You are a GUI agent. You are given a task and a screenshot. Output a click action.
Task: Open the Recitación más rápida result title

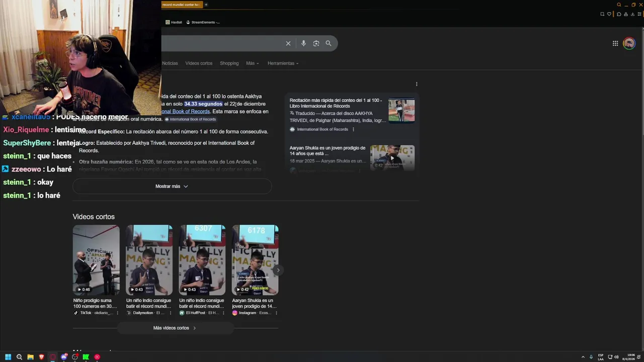pos(336,103)
